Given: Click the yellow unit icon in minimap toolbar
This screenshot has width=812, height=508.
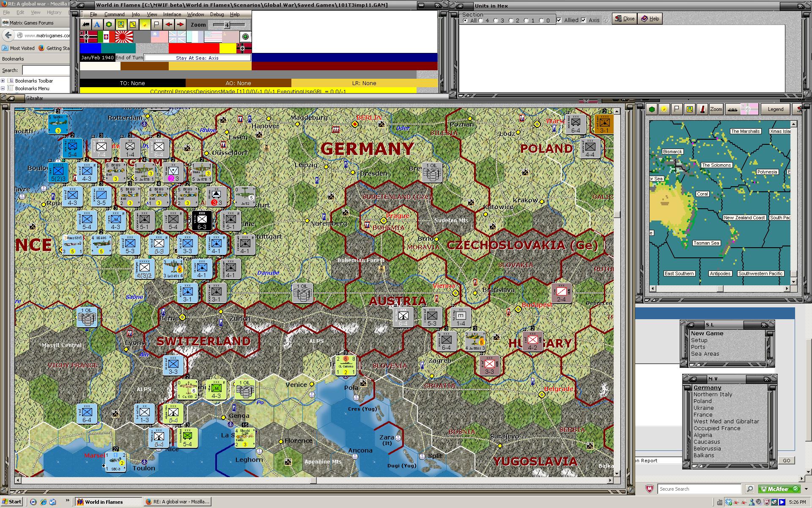Looking at the screenshot, I should tap(690, 109).
